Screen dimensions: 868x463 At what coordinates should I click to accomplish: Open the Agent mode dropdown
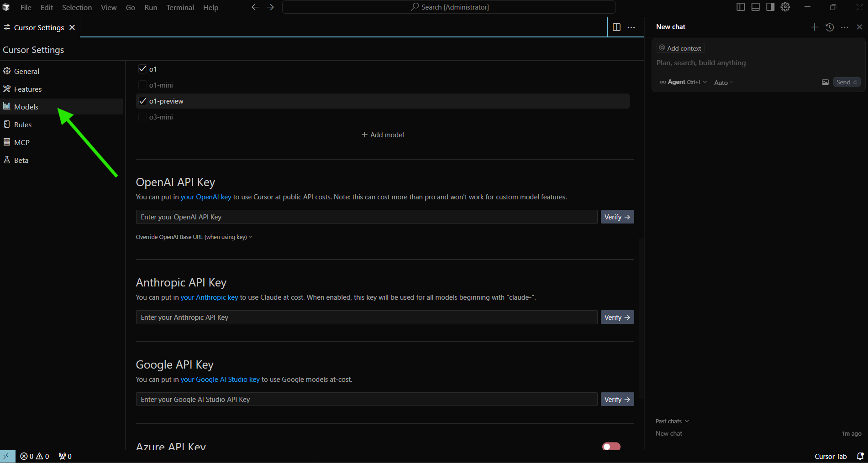(x=683, y=82)
